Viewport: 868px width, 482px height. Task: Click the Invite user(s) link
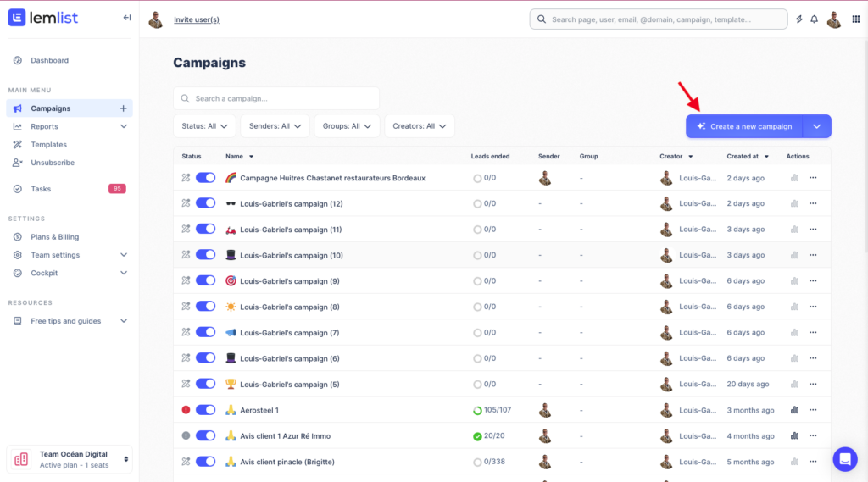[196, 19]
